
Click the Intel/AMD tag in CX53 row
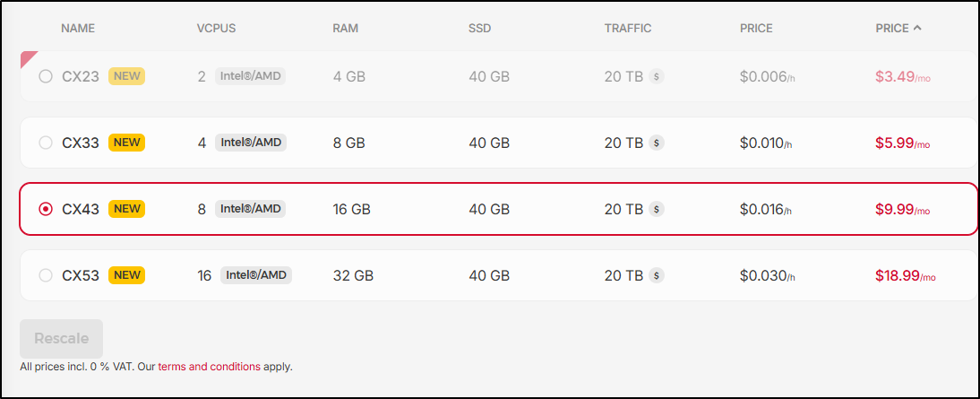pyautogui.click(x=256, y=275)
